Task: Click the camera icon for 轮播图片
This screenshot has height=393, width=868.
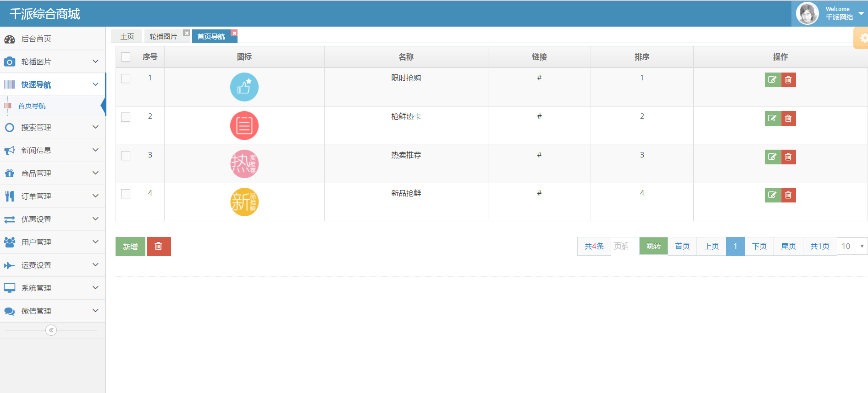Action: point(10,62)
